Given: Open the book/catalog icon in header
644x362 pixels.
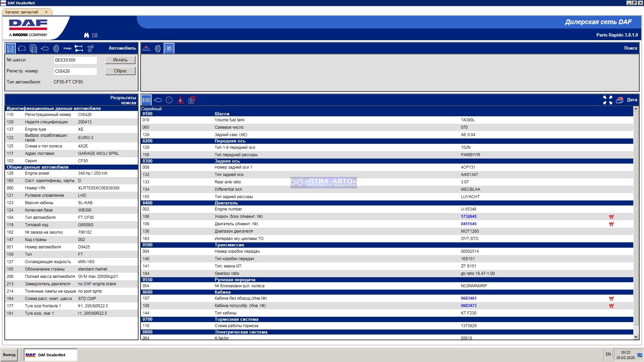Looking at the screenshot, I should pos(95,35).
